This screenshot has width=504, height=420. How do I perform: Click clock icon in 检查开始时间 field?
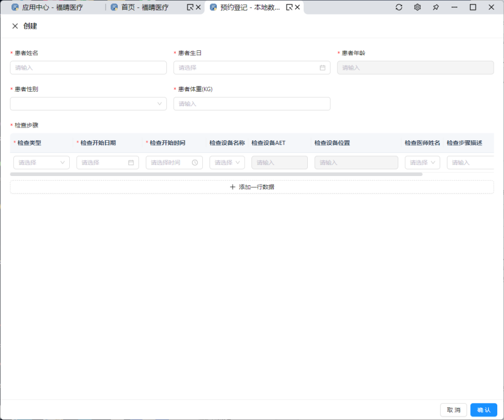click(194, 163)
